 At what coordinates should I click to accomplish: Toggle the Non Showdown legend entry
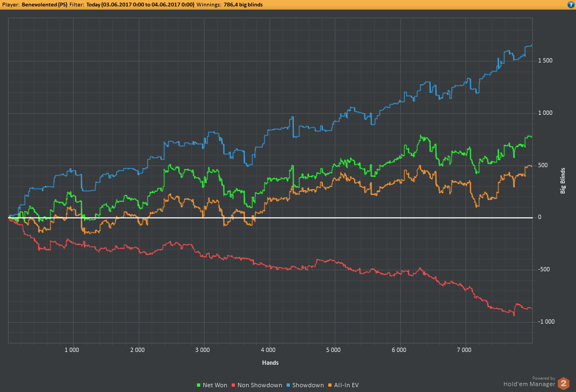pyautogui.click(x=257, y=385)
